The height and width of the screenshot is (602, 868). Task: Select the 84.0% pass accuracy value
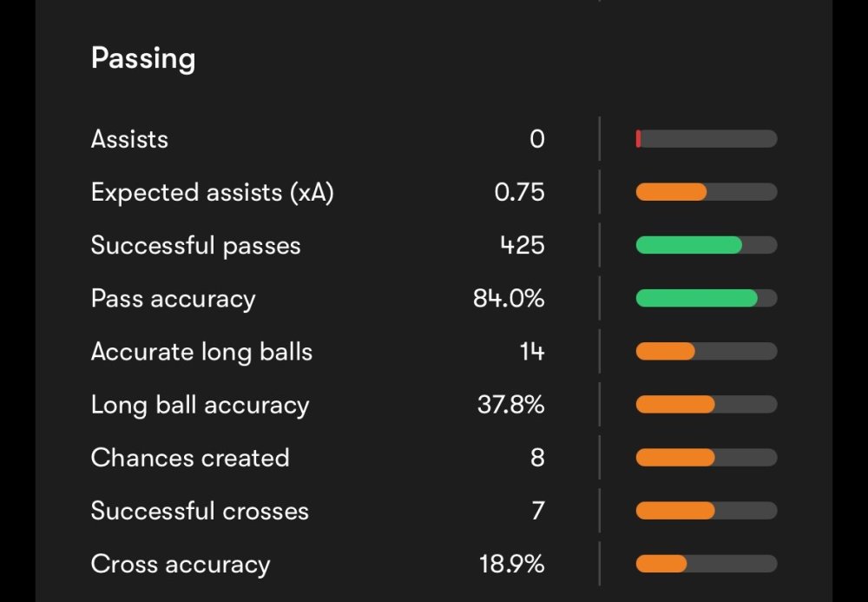tap(509, 299)
